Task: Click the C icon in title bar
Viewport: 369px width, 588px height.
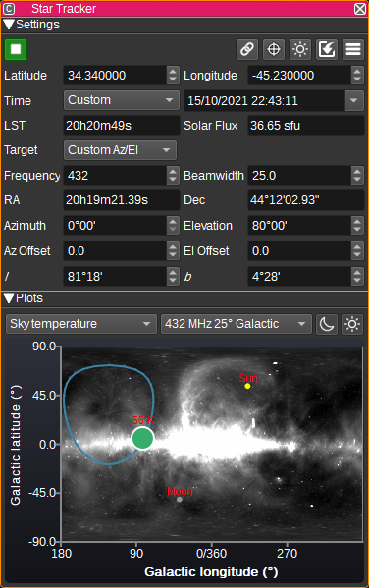Action: [x=9, y=9]
